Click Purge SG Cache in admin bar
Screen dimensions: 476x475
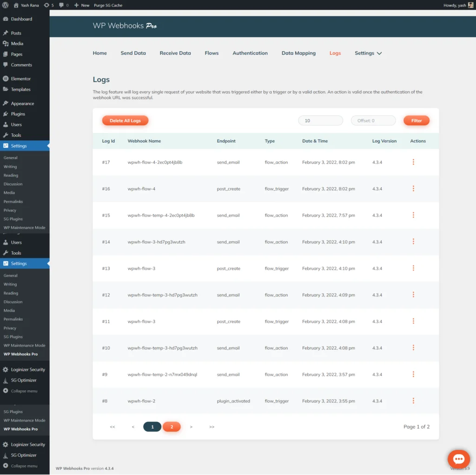(x=108, y=5)
